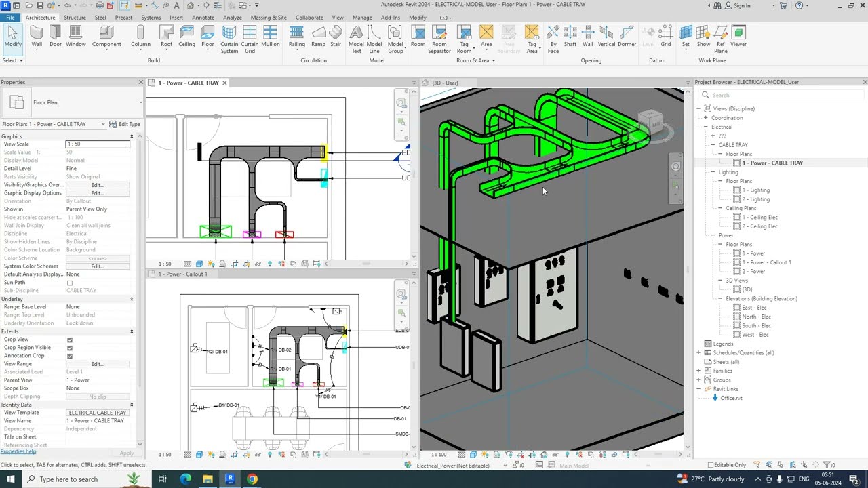Viewport: 868px width, 488px height.
Task: Select the Roof tool
Action: pos(166,37)
